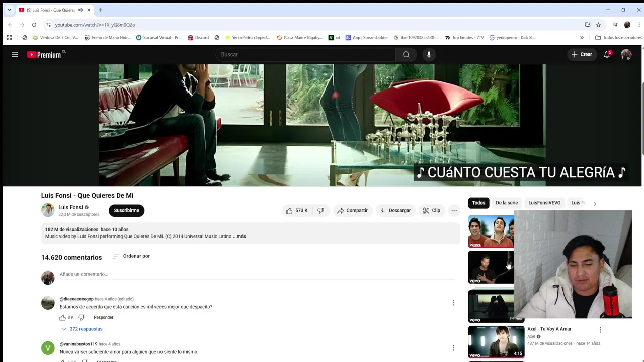Image resolution: width=644 pixels, height=362 pixels.
Task: Open the Freno de Mano Hidr... bookmark
Action: coord(107,37)
